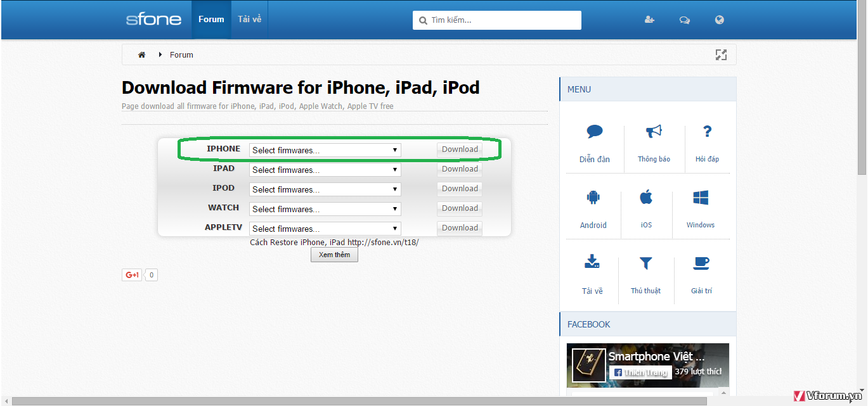Open the Android robot icon
The height and width of the screenshot is (406, 868).
click(593, 198)
